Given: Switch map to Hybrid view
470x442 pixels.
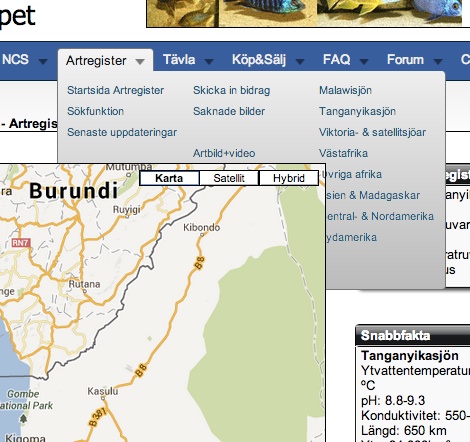Looking at the screenshot, I should 289,178.
